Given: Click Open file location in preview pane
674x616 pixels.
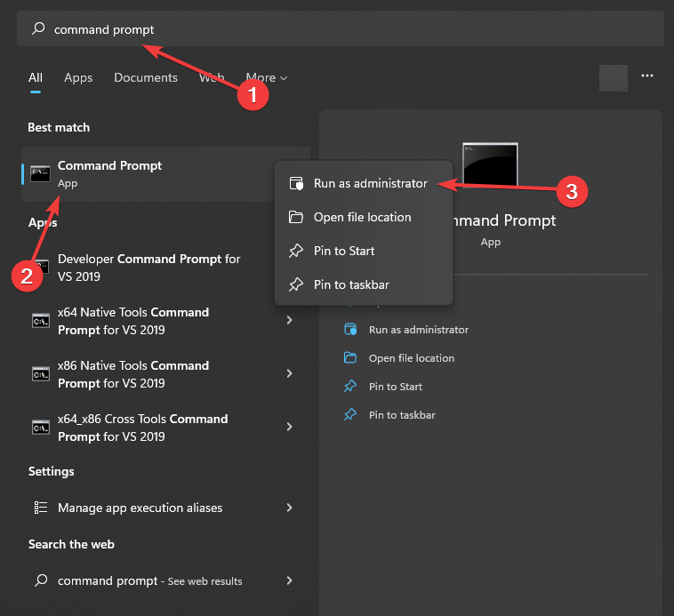Looking at the screenshot, I should pos(412,358).
